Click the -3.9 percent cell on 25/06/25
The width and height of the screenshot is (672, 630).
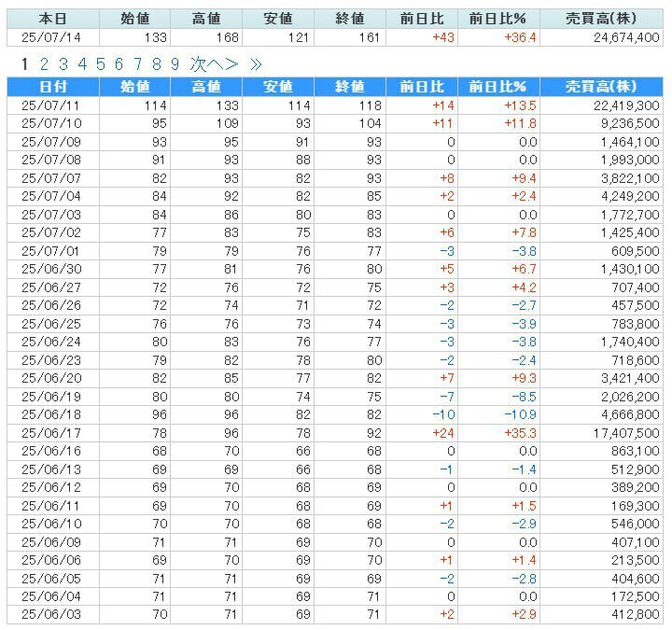pyautogui.click(x=525, y=324)
